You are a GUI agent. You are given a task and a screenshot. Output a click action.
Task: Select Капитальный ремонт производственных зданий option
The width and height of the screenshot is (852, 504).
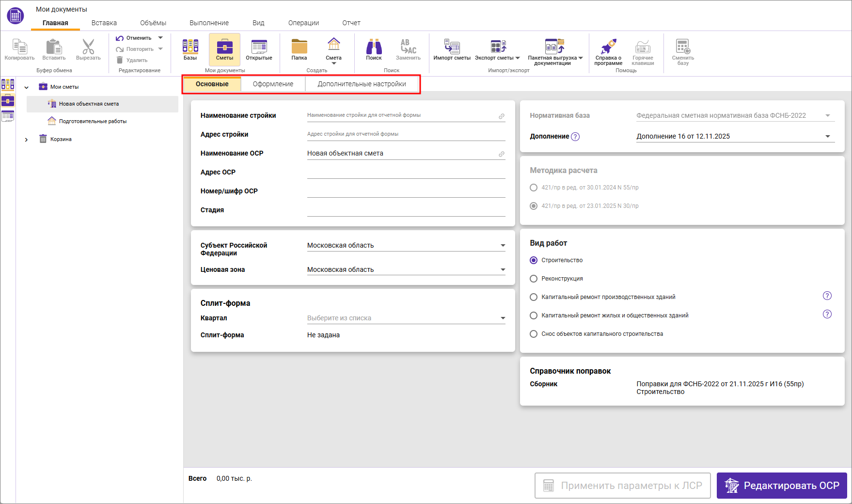click(534, 297)
